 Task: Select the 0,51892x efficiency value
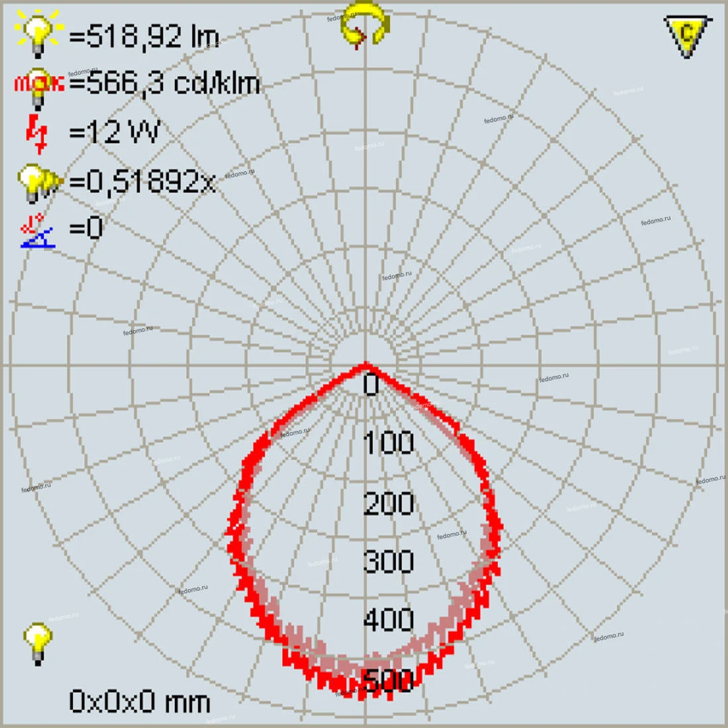tap(142, 181)
